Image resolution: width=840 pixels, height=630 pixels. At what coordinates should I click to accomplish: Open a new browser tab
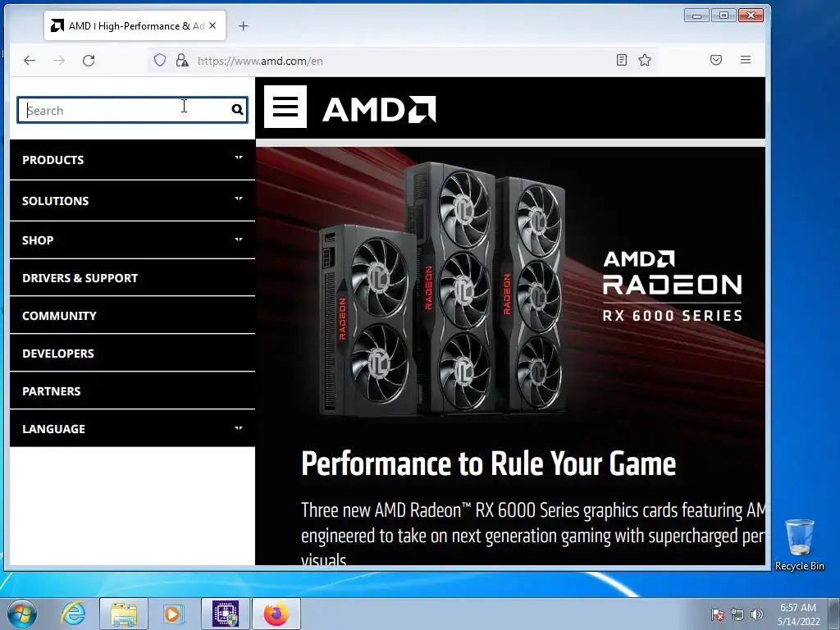click(x=243, y=25)
